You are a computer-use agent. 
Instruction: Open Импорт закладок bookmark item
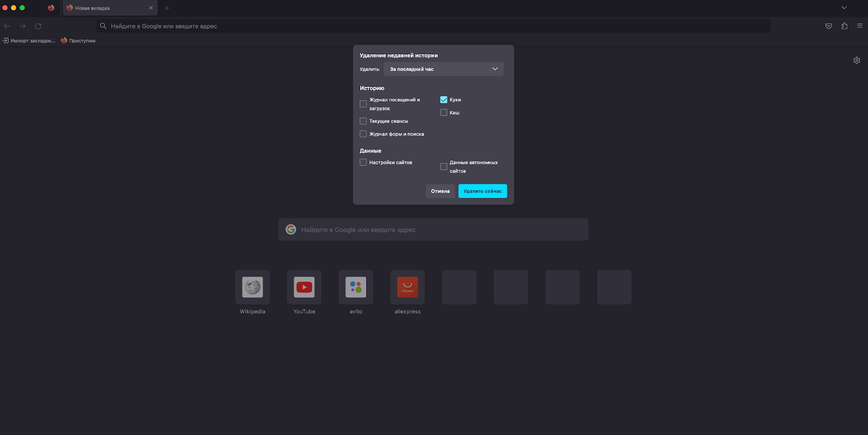click(x=29, y=41)
